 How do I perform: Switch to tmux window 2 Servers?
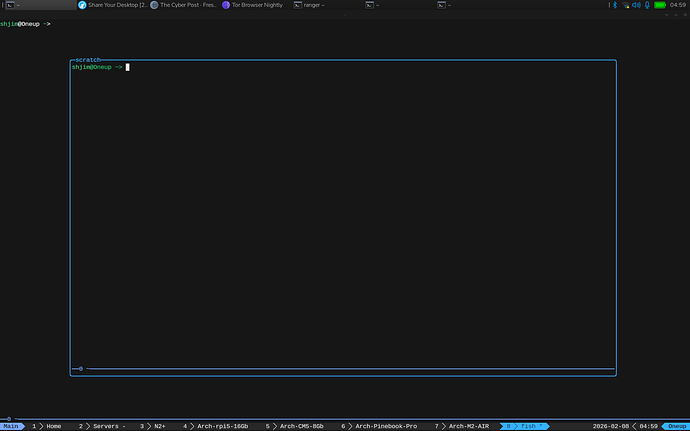pos(102,426)
